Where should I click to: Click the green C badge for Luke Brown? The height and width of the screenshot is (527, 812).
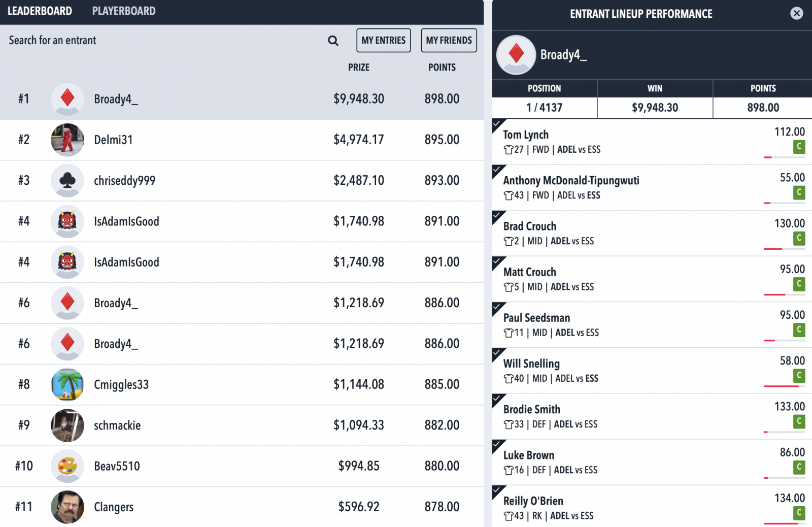tap(799, 467)
